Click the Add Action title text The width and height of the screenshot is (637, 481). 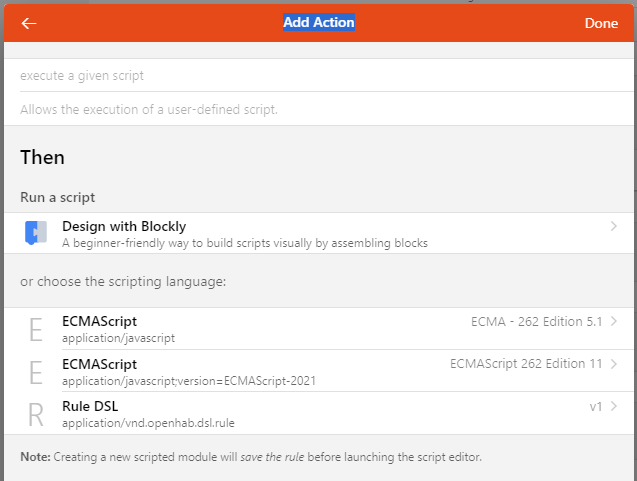point(319,22)
